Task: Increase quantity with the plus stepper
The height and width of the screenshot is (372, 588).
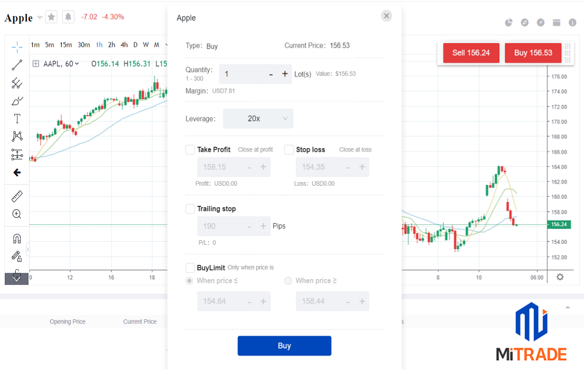Action: [x=285, y=74]
